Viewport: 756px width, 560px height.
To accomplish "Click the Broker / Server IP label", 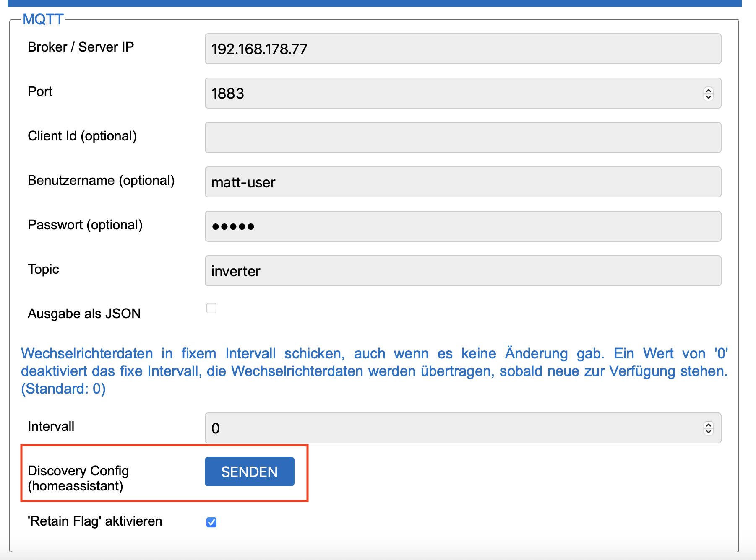I will 81,47.
